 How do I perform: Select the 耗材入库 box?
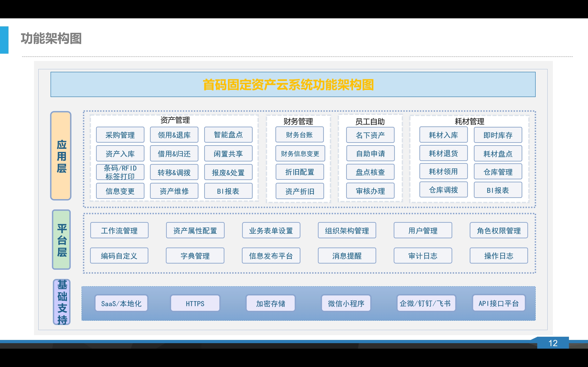coord(443,135)
